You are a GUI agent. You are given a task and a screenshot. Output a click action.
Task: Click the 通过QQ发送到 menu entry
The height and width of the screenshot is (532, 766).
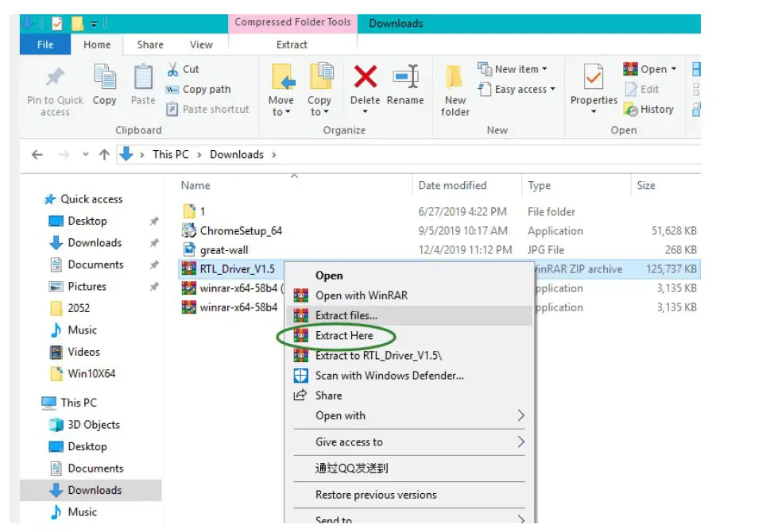tap(351, 468)
